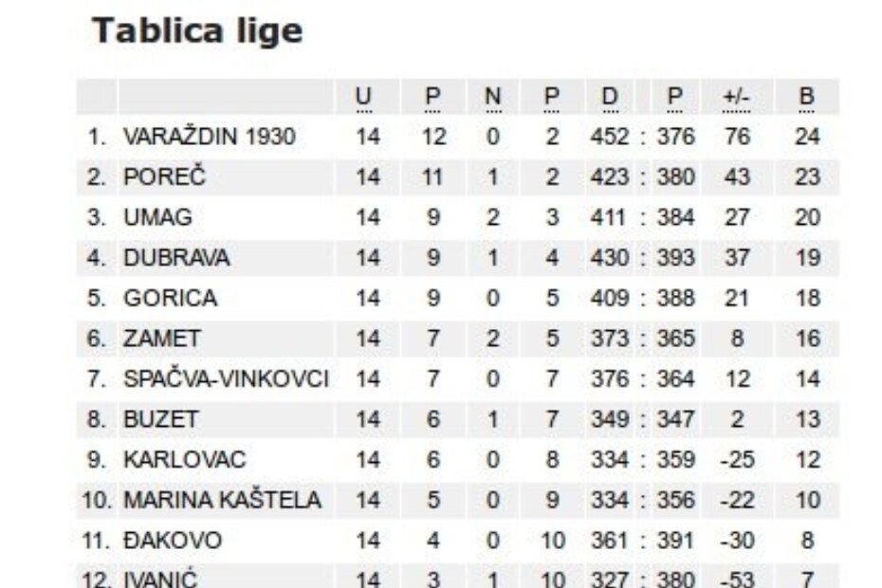Open KARLOVAC team entry
This screenshot has width=882, height=588.
(x=184, y=460)
